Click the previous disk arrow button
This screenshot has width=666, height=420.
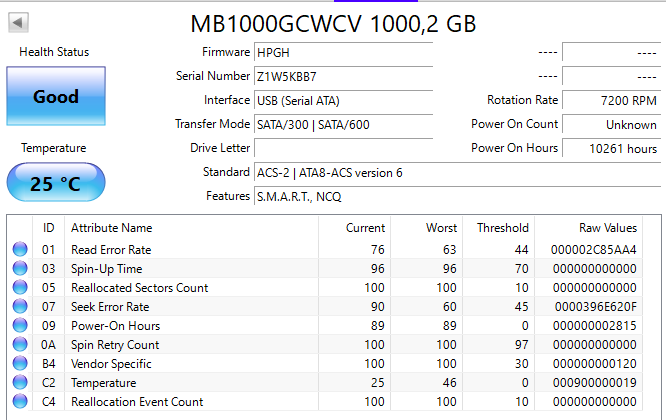(x=19, y=22)
